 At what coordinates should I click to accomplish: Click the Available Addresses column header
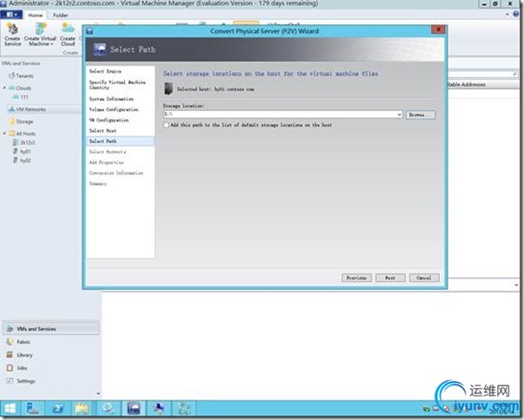click(x=467, y=84)
